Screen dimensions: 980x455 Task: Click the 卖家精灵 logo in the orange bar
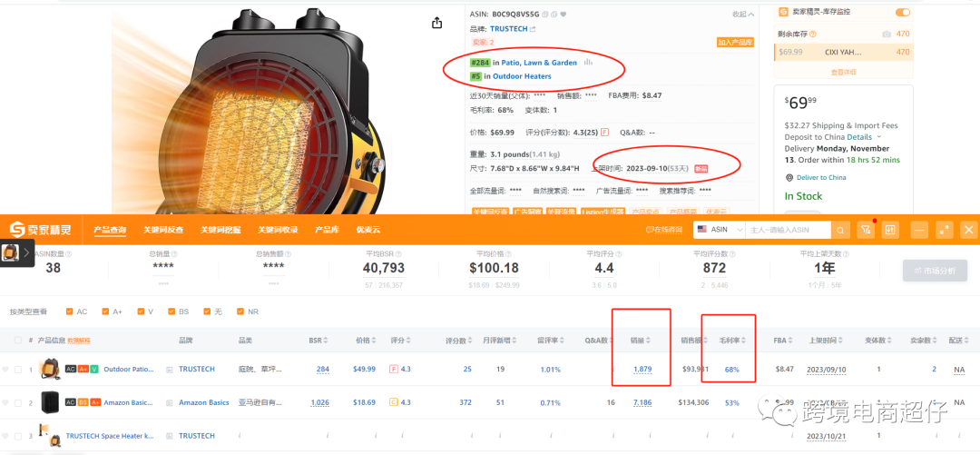[40, 230]
